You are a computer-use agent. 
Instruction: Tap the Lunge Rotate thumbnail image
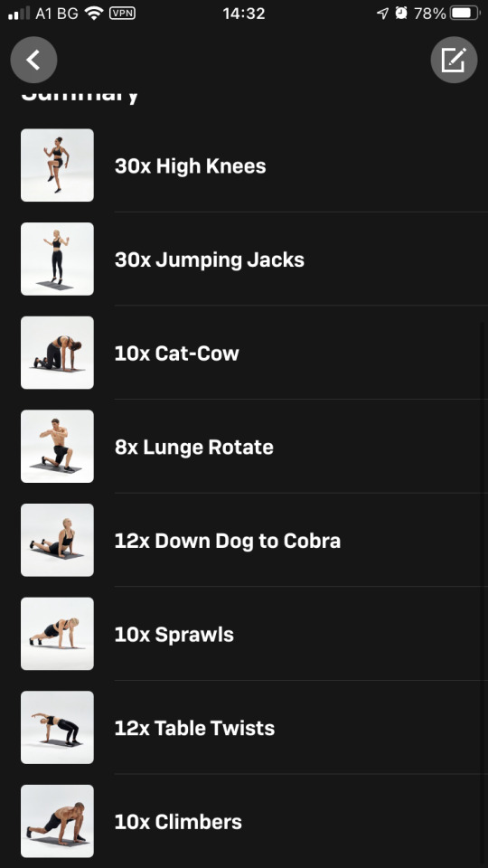[57, 446]
